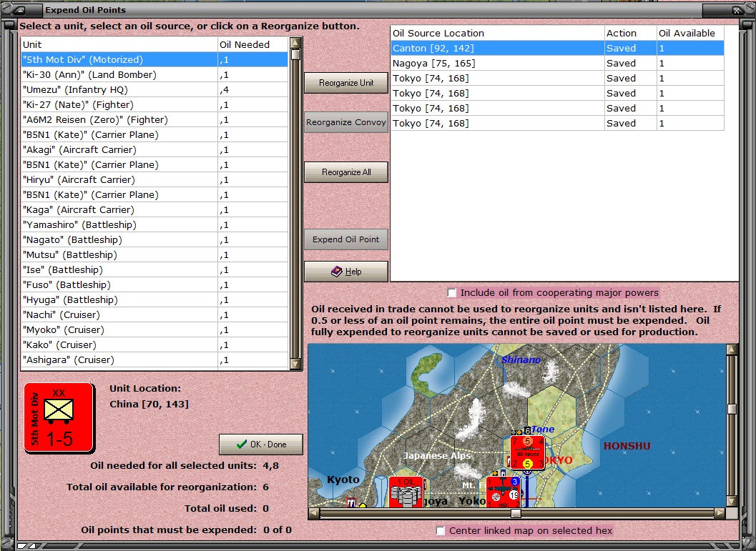Click the Reorganize Convoy button

click(346, 122)
